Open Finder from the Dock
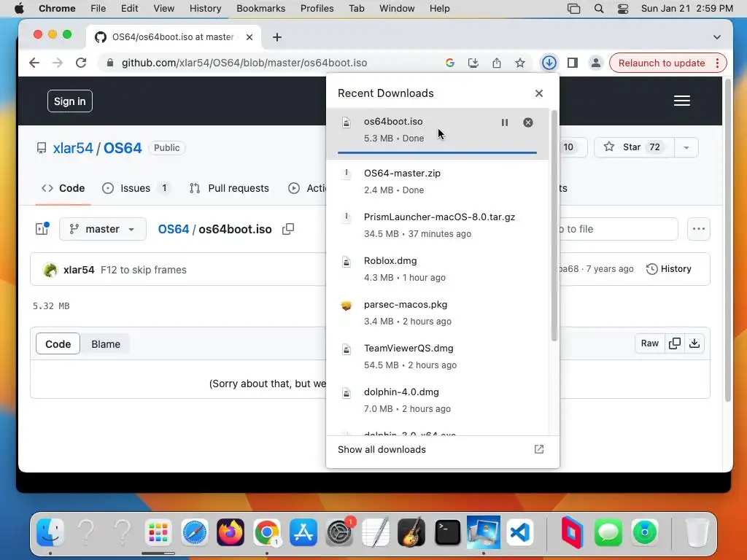The image size is (747, 560). point(50,532)
